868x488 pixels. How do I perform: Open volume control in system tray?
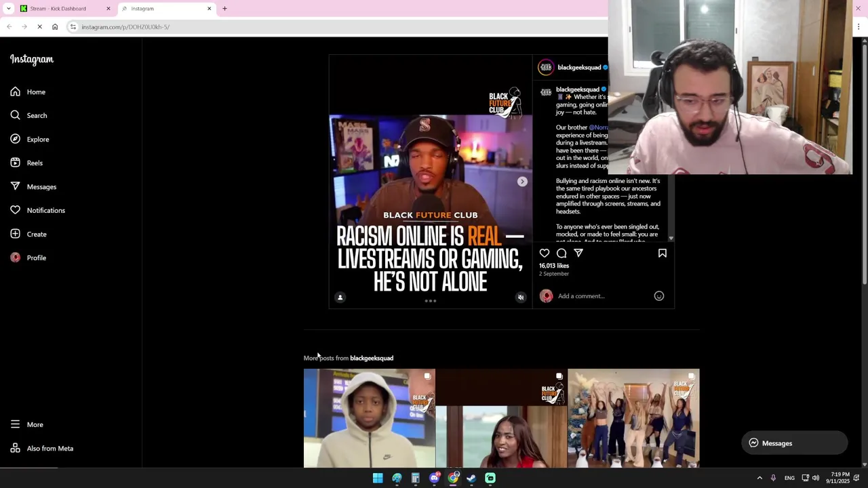tap(816, 479)
